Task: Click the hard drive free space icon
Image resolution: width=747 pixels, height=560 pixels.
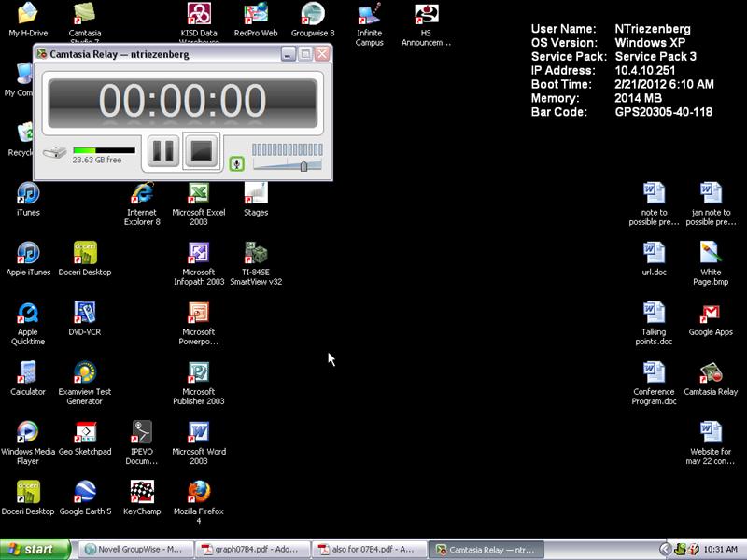Action: (55, 153)
